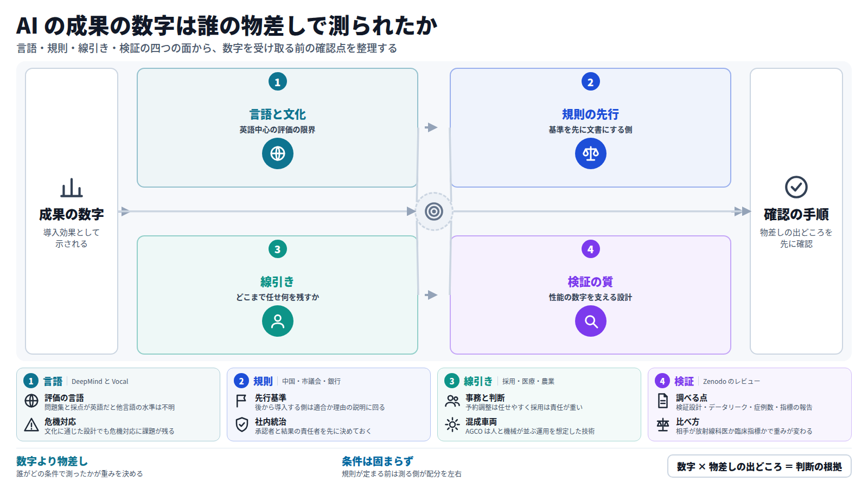Click number badge 2 in the 規則 bottom panel
868x488 pixels.
point(241,381)
